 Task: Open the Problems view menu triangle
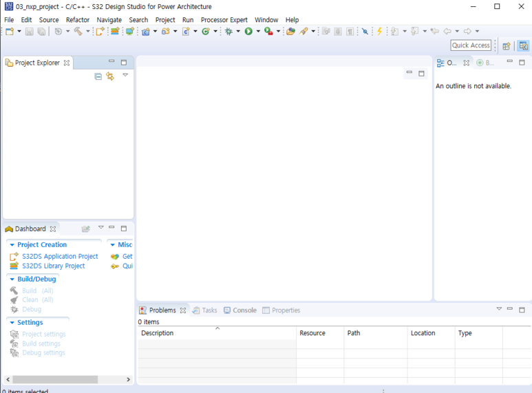tap(499, 309)
